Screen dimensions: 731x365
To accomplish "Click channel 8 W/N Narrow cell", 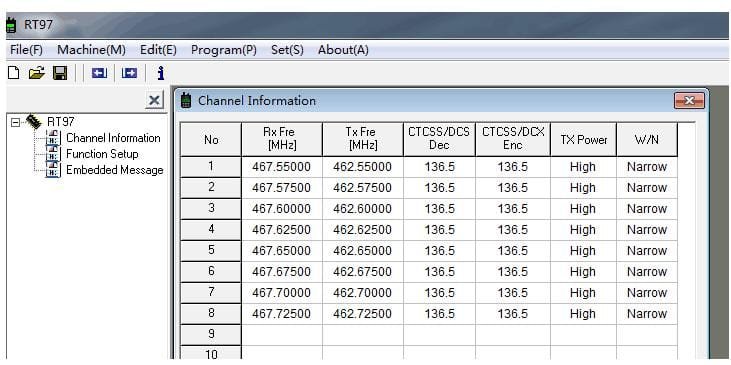I will (x=647, y=314).
